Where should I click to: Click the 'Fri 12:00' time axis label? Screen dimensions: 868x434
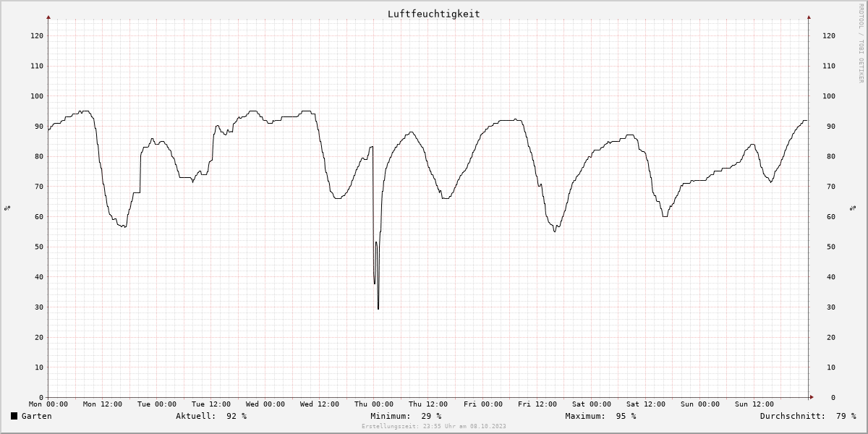(537, 404)
